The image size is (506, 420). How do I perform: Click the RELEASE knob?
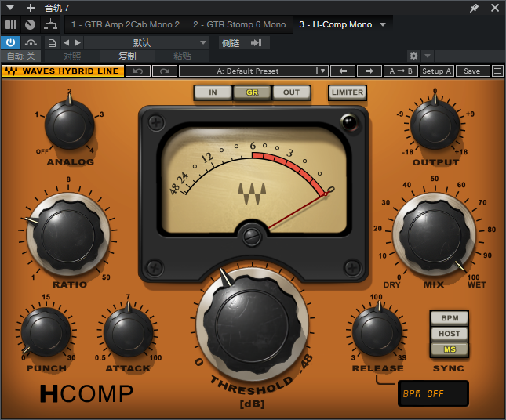point(377,331)
